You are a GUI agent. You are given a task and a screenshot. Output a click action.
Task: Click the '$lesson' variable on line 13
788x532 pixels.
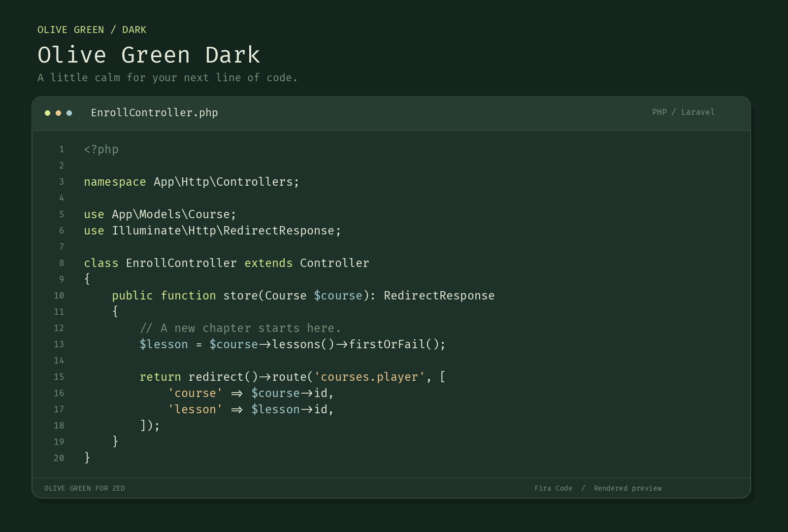coord(164,344)
